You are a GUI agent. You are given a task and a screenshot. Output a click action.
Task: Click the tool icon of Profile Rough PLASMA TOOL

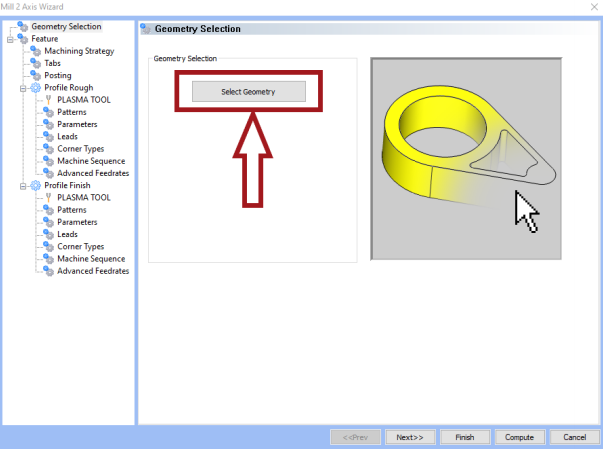(x=48, y=100)
